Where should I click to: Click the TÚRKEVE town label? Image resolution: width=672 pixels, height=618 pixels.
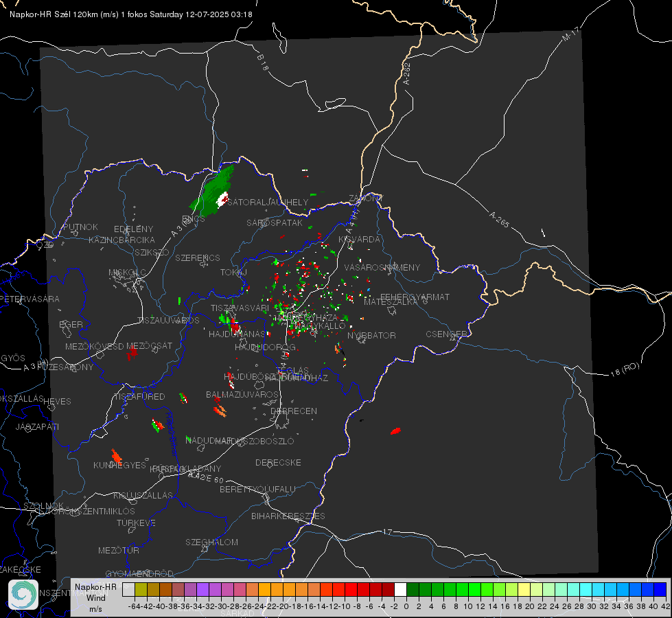click(x=136, y=523)
